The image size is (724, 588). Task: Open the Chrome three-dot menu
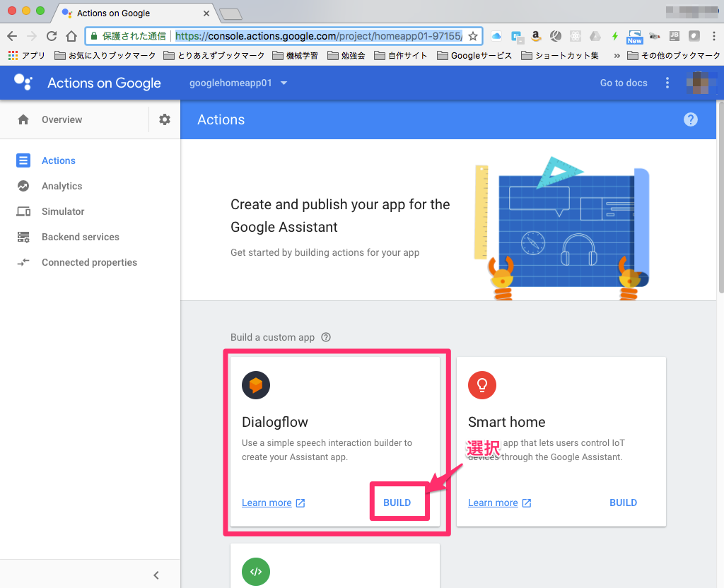pos(714,36)
